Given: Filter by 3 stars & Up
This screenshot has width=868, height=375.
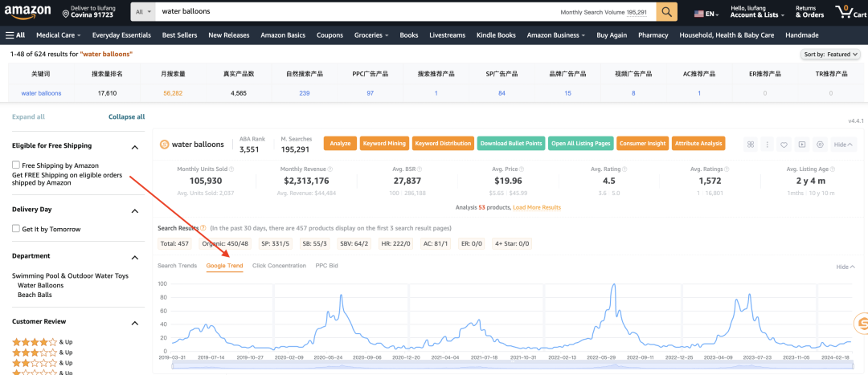Looking at the screenshot, I should (42, 353).
